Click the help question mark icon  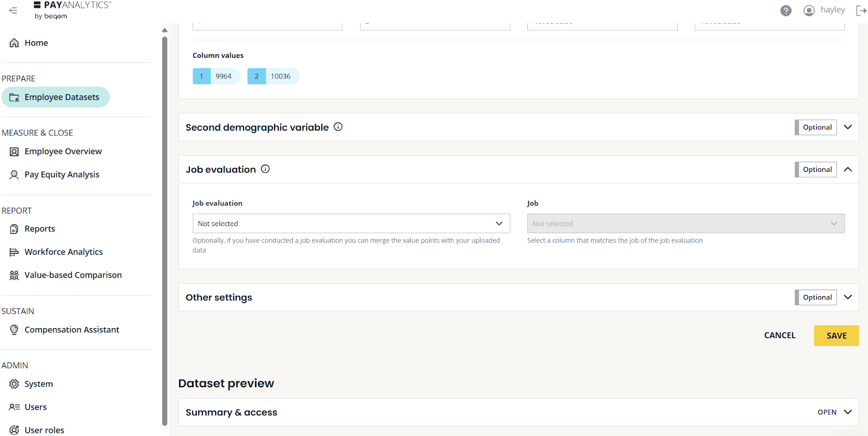(x=786, y=11)
